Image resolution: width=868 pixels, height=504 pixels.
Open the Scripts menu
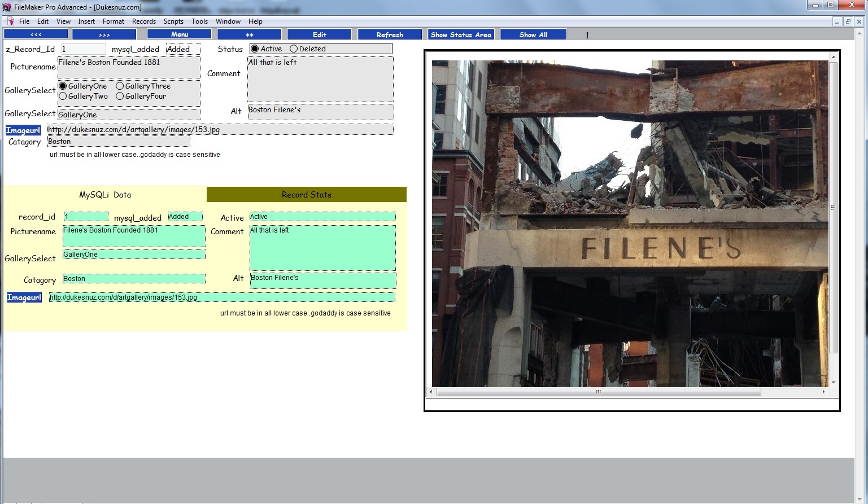(x=173, y=21)
